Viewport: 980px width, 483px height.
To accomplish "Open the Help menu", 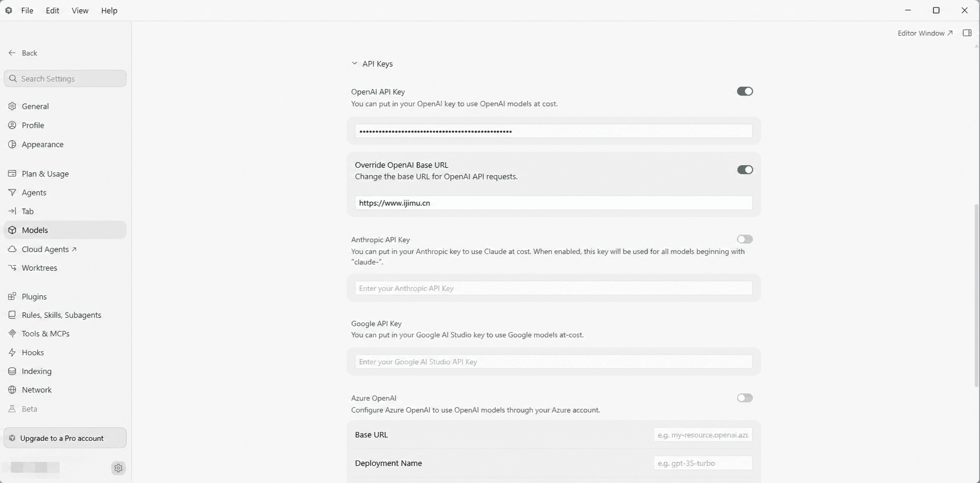I will [109, 10].
